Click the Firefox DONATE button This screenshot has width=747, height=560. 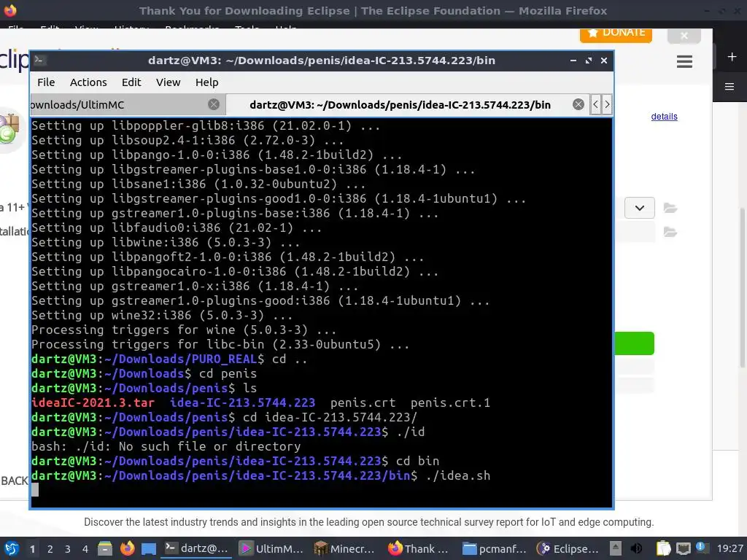[x=616, y=34]
